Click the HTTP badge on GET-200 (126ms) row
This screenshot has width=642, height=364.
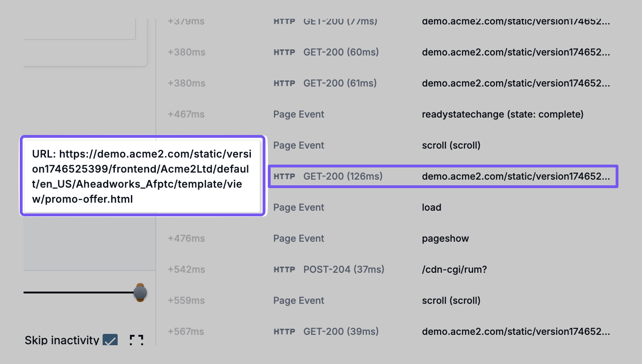coord(284,176)
